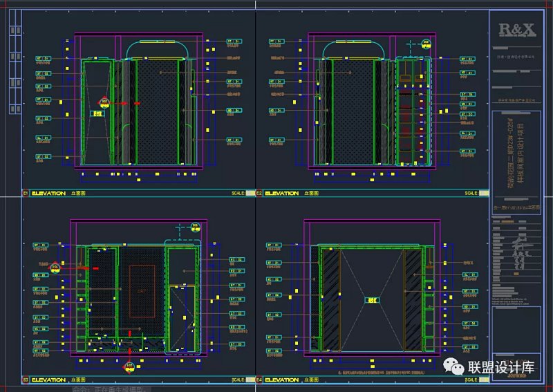Screen dimensions: 553x392
Task: Click the E1 ELEVATION title label
Action: point(50,194)
